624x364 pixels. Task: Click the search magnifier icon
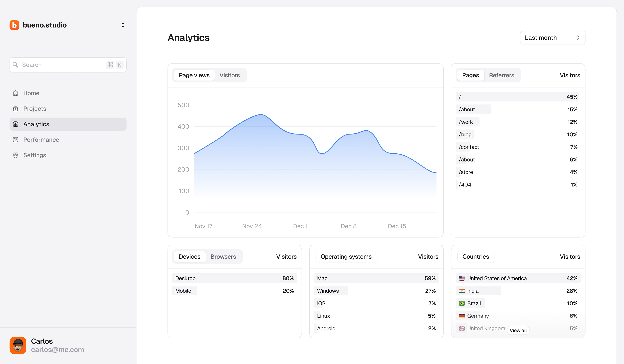[16, 65]
